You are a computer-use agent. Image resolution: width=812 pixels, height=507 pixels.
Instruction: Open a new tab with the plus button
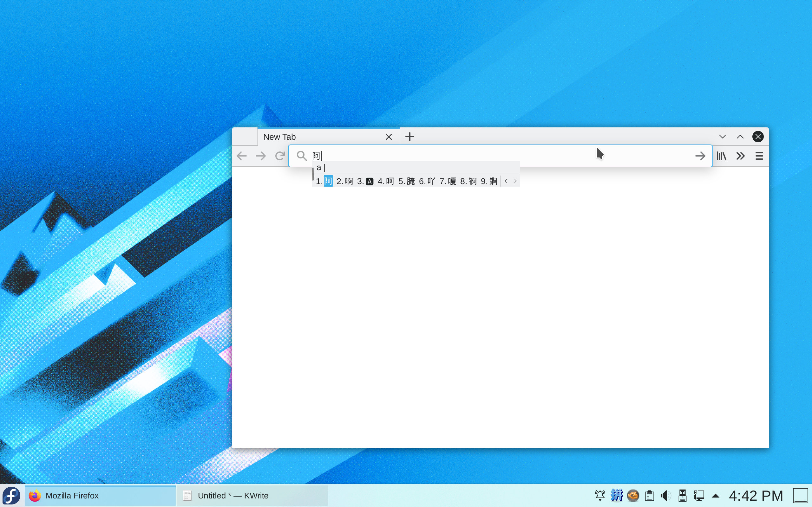click(409, 137)
